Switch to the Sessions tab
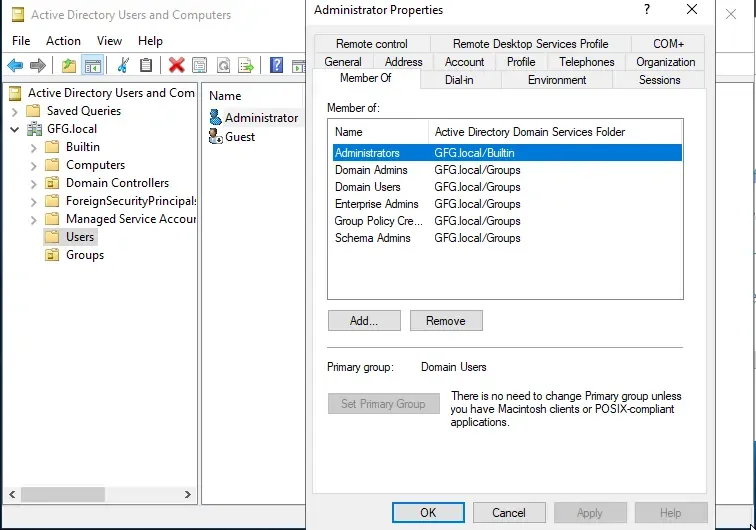The width and height of the screenshot is (756, 530). pyautogui.click(x=660, y=80)
